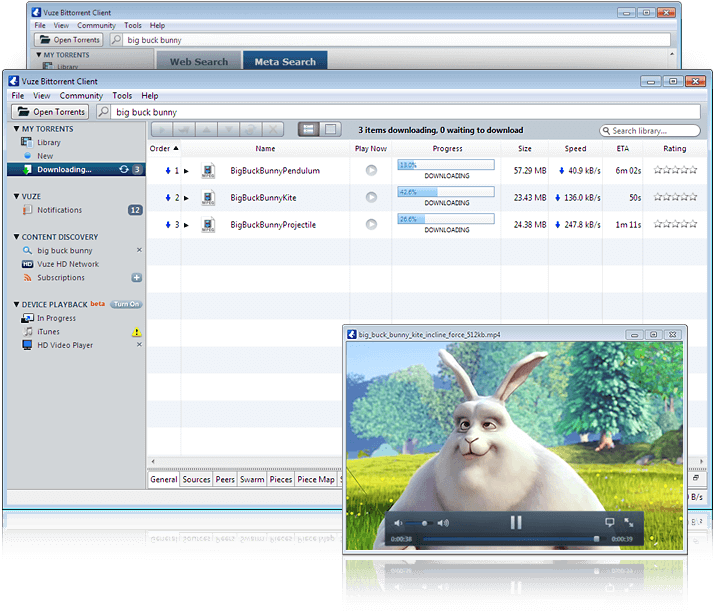Viewport: 713px width, 611px height.
Task: Adjust the video player volume slider
Action: 419,523
